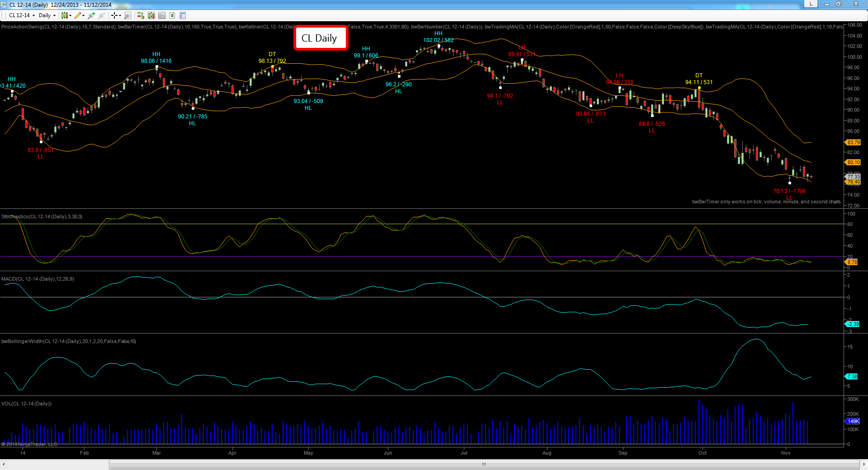Click the 102.02 / 582 HH swing label
The width and height of the screenshot is (868, 470).
[439, 40]
